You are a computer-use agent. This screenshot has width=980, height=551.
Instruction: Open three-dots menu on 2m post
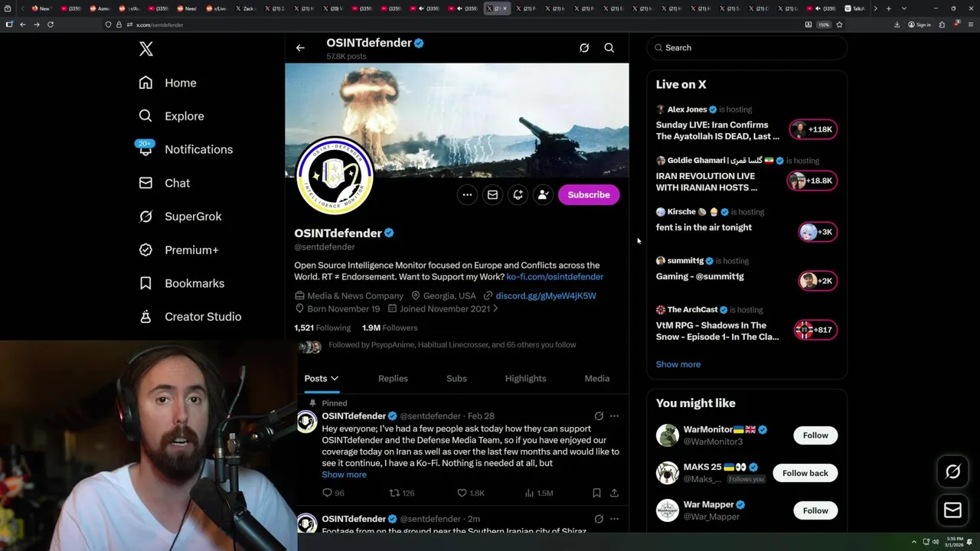click(614, 519)
